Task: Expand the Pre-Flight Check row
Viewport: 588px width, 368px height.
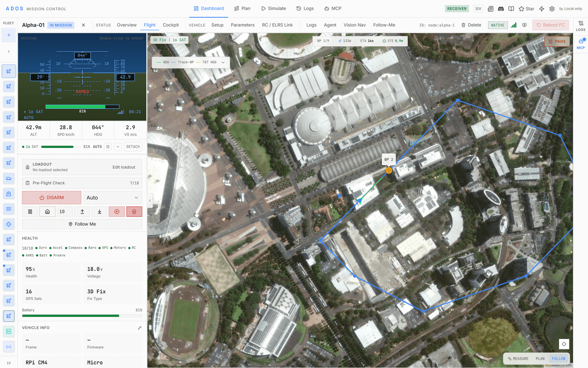Action: coord(82,183)
